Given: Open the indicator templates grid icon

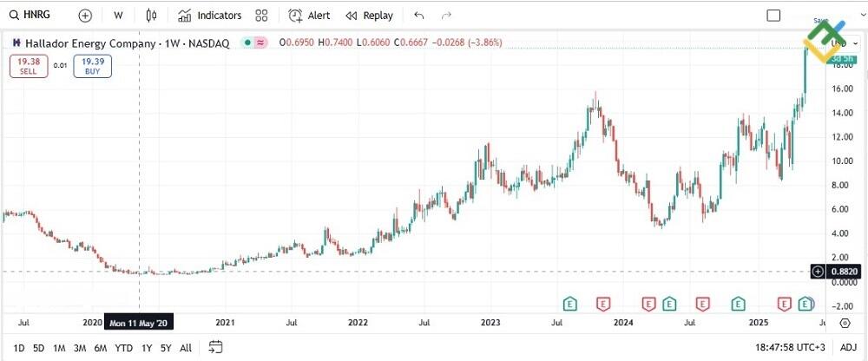Looking at the screenshot, I should [262, 15].
